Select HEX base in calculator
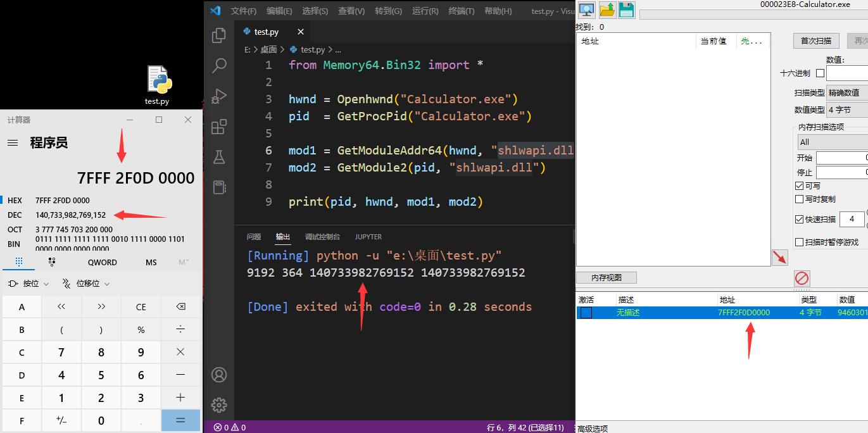Image resolution: width=868 pixels, height=433 pixels. (x=101, y=200)
